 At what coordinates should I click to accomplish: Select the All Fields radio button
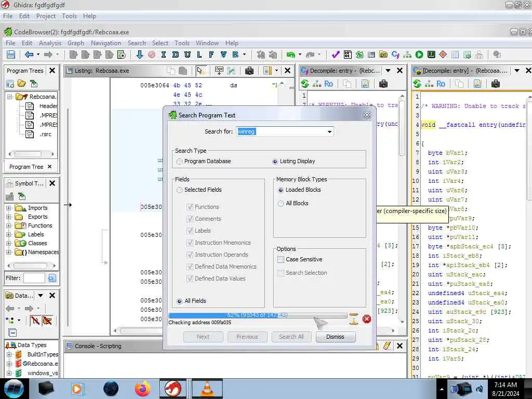[x=179, y=301]
